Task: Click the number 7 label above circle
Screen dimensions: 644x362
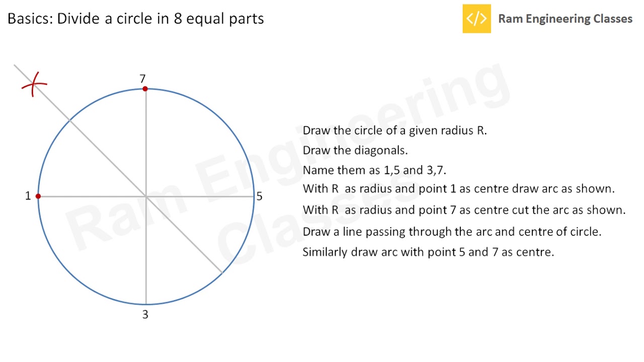Action: click(143, 79)
